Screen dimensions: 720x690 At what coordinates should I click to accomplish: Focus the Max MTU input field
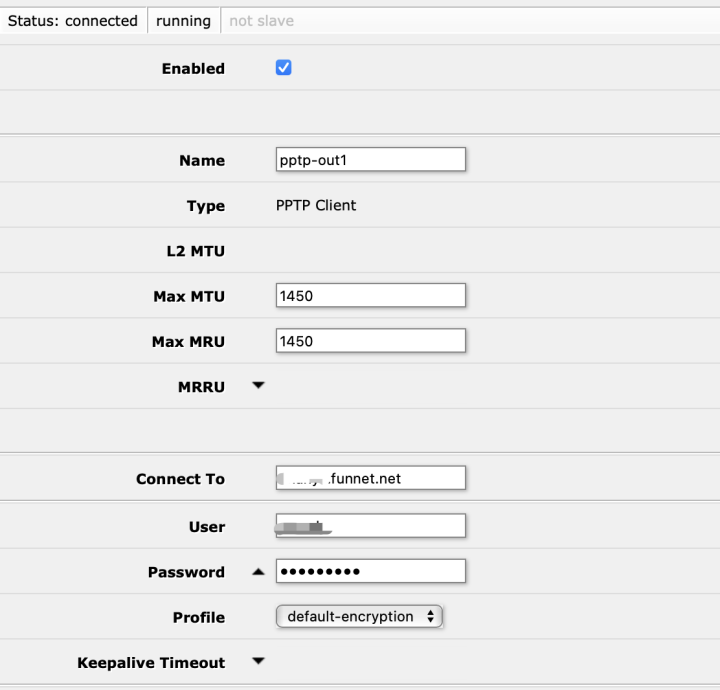[x=370, y=295]
